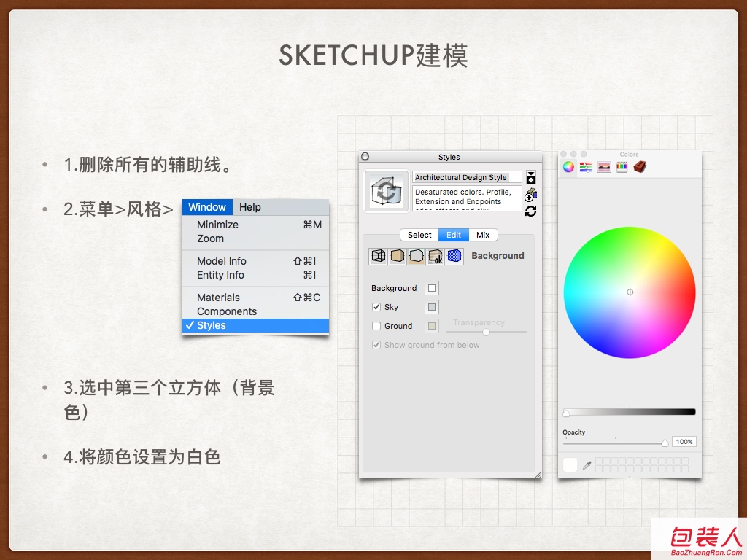
Task: Click the style thumbnail with refresh arrows
Action: [387, 192]
